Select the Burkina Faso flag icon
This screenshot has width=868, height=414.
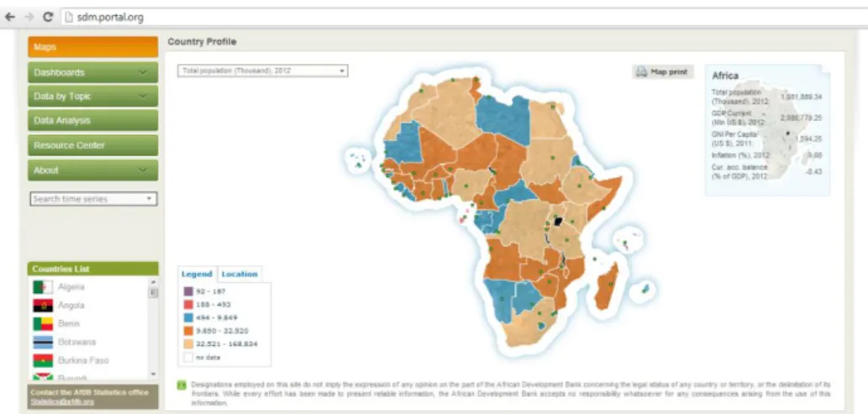coord(43,360)
